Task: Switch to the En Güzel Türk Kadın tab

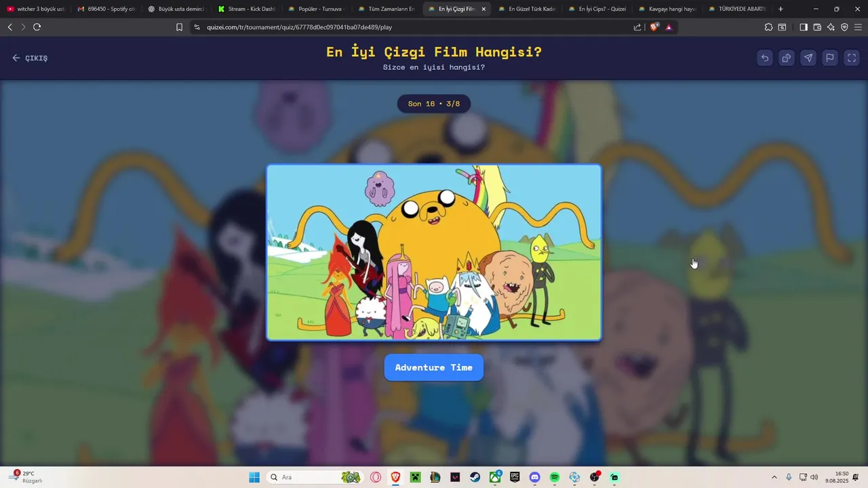Action: pos(527,9)
